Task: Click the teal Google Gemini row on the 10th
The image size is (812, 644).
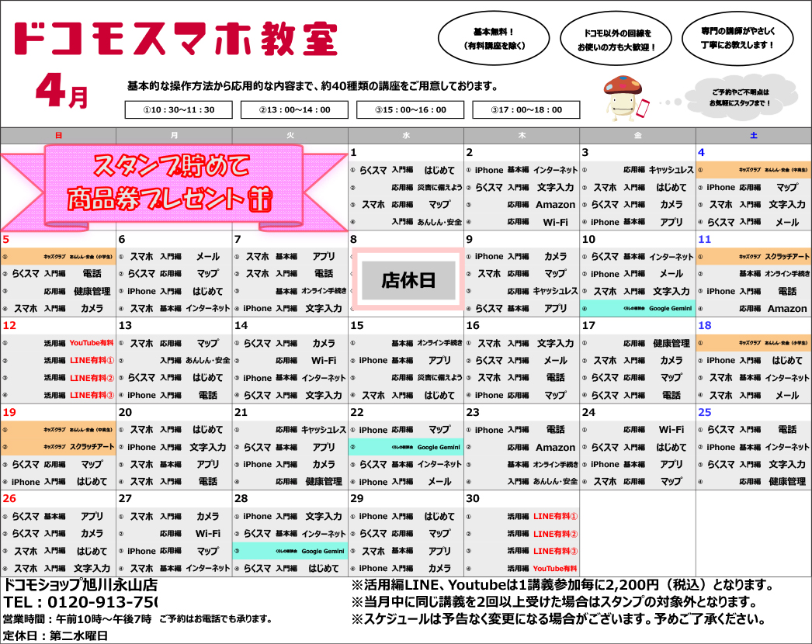Action: 637,308
